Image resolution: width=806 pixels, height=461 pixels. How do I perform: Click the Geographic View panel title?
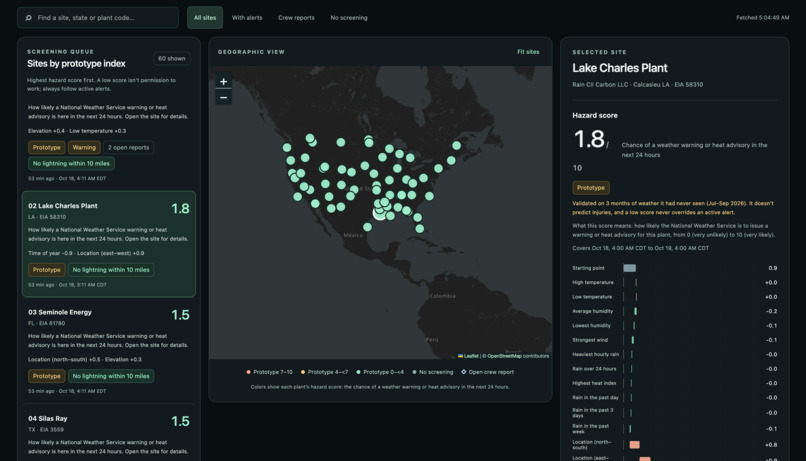(x=251, y=52)
